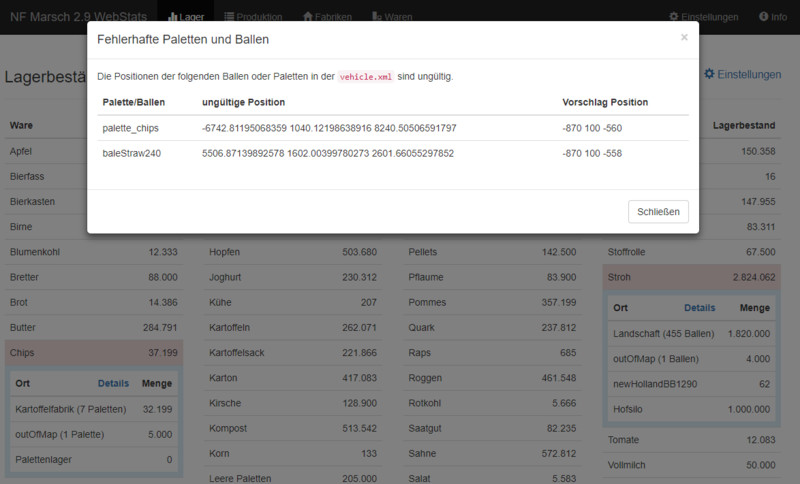Close the dialog with the × icon
Image resolution: width=800 pixels, height=484 pixels.
(x=684, y=37)
